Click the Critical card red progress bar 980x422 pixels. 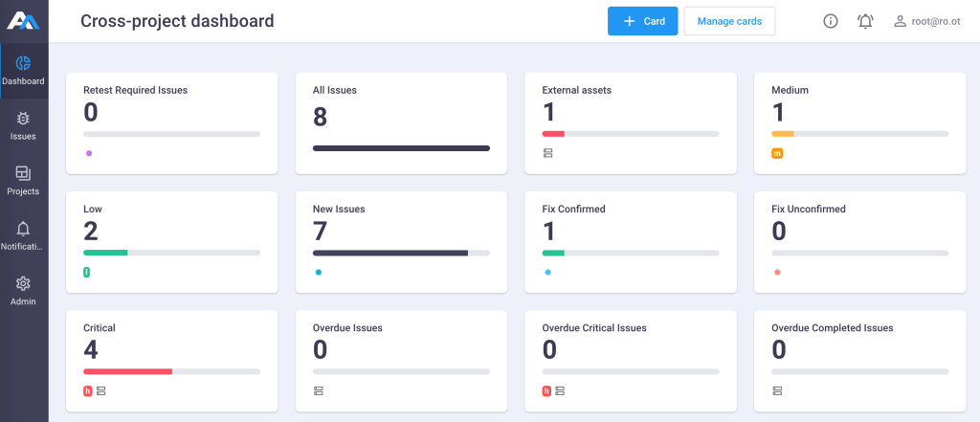coord(127,371)
